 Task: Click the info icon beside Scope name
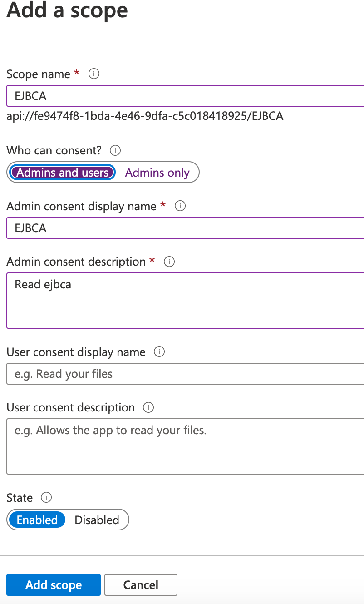(94, 74)
